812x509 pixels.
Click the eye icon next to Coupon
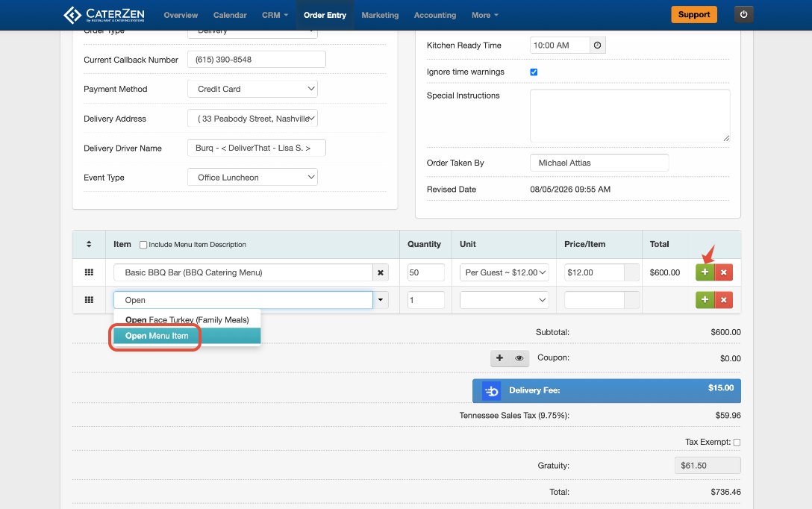pos(519,357)
